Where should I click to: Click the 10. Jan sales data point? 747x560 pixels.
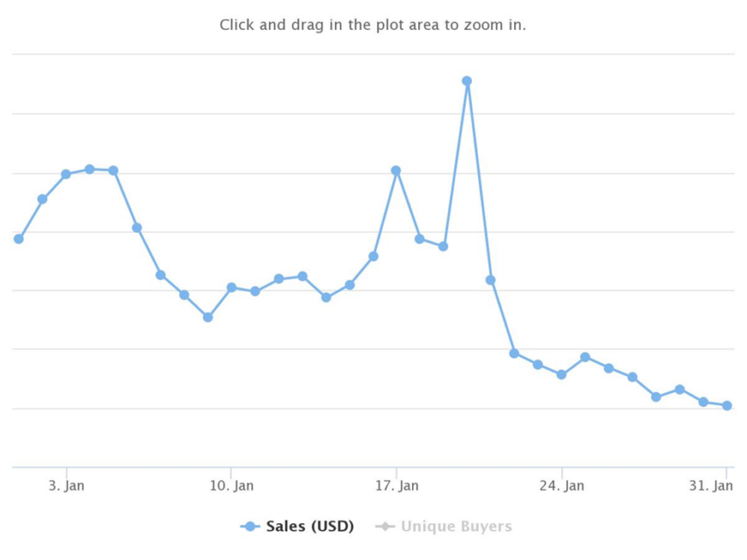pyautogui.click(x=231, y=287)
